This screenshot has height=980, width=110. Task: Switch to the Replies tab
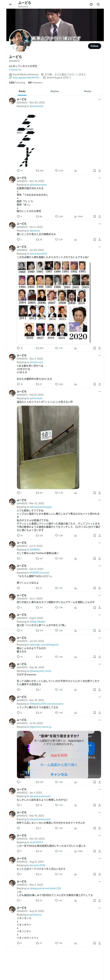pyautogui.click(x=55, y=91)
